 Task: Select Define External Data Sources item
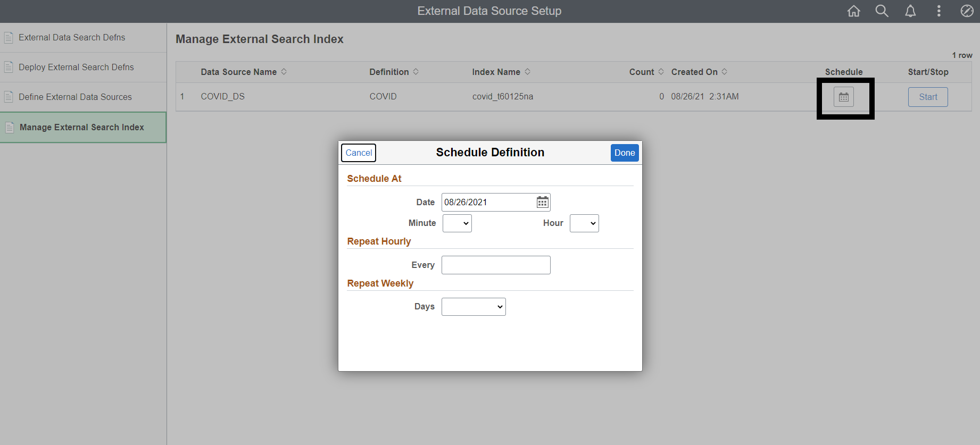(x=75, y=97)
